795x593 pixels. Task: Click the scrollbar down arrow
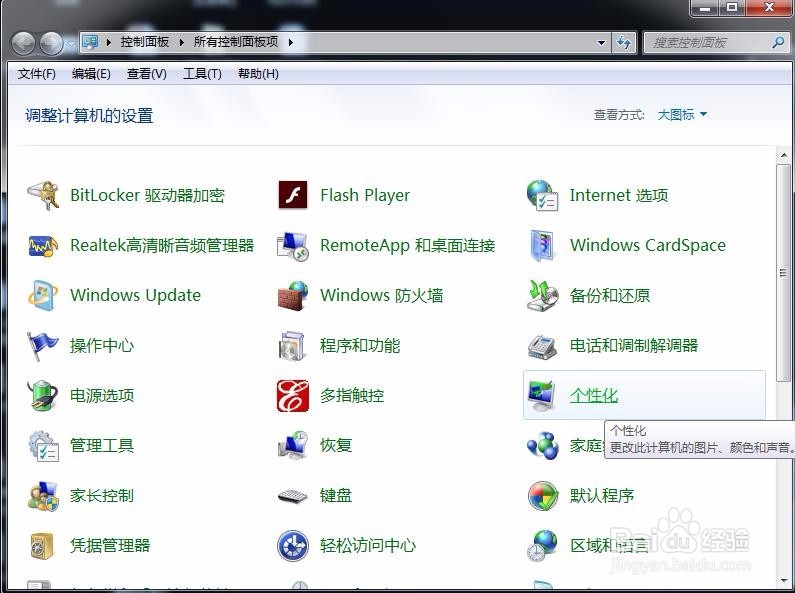tap(783, 581)
